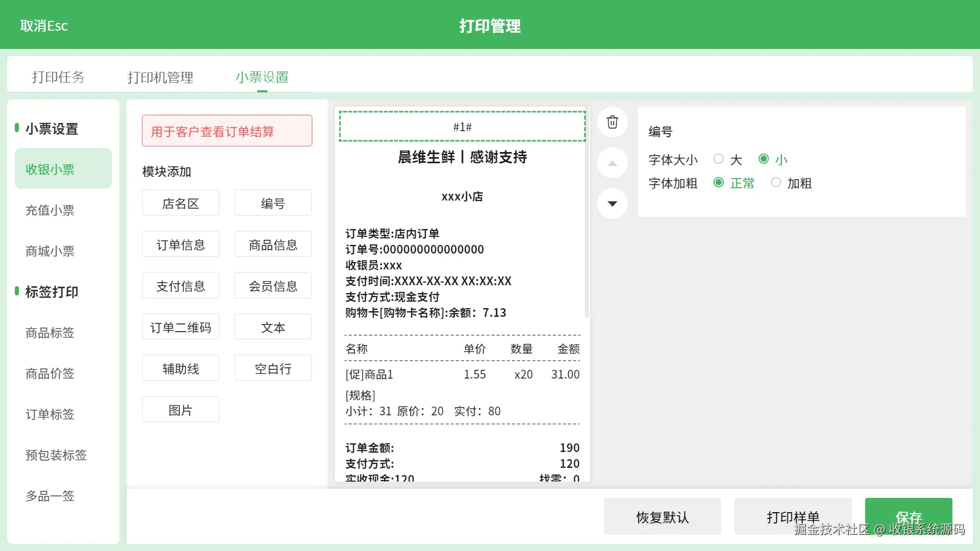Add the 订单二维码 module
The height and width of the screenshot is (551, 980).
181,327
